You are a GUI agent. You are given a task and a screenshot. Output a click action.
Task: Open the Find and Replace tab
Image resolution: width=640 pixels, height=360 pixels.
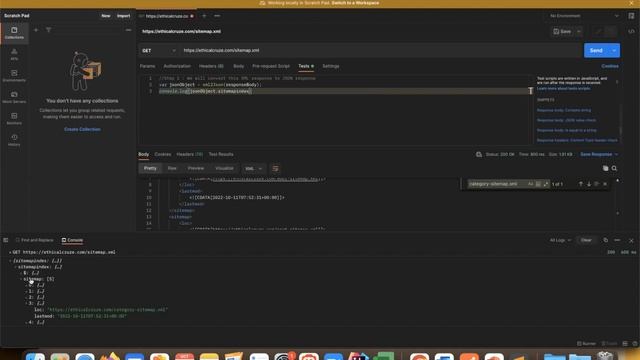point(34,240)
